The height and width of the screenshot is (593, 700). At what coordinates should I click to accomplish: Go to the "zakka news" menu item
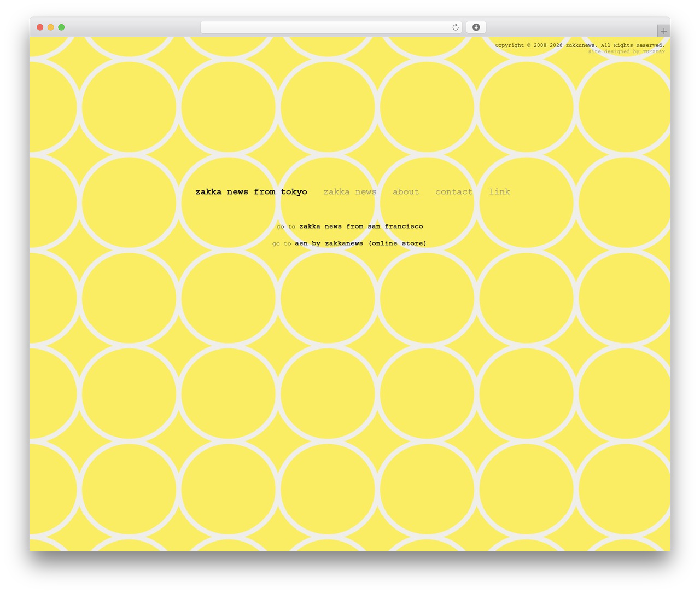350,191
